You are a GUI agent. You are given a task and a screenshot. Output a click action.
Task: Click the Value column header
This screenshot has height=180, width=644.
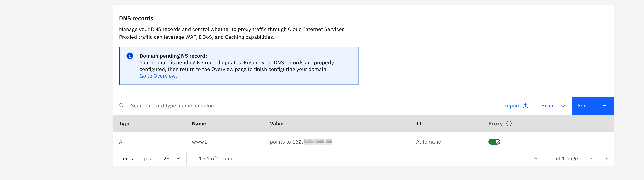276,124
